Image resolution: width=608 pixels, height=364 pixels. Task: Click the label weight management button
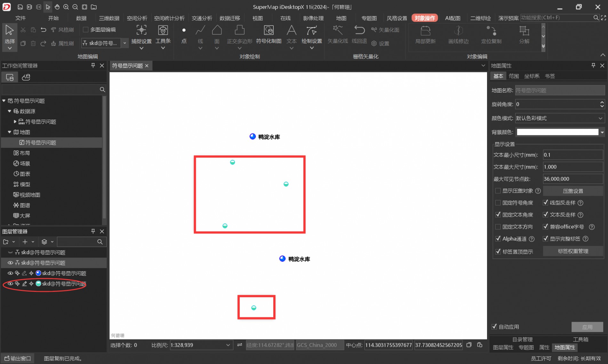point(573,251)
